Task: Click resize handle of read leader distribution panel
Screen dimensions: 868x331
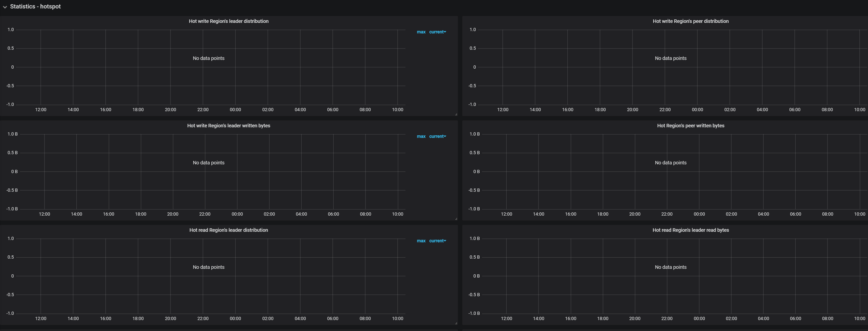Action: coord(456,323)
